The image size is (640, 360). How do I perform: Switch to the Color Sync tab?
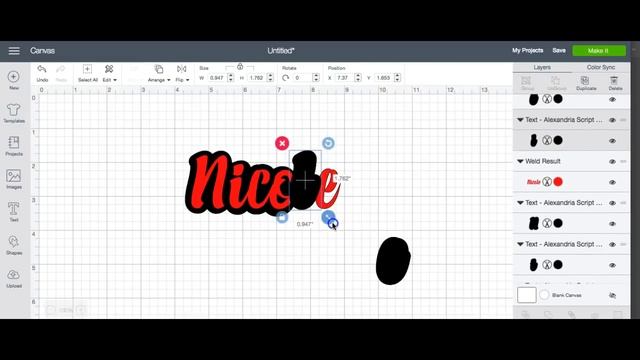point(601,67)
